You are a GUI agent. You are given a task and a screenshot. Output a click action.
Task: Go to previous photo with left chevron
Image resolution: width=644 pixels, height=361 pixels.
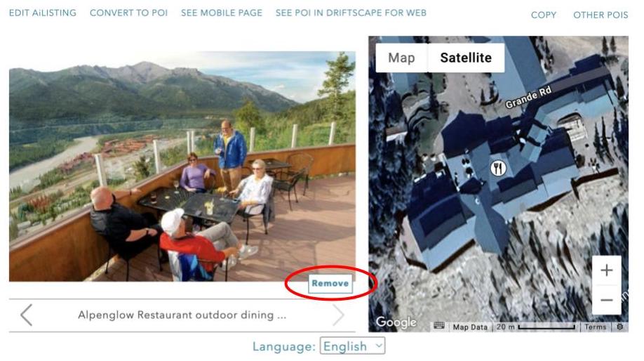coord(26,315)
